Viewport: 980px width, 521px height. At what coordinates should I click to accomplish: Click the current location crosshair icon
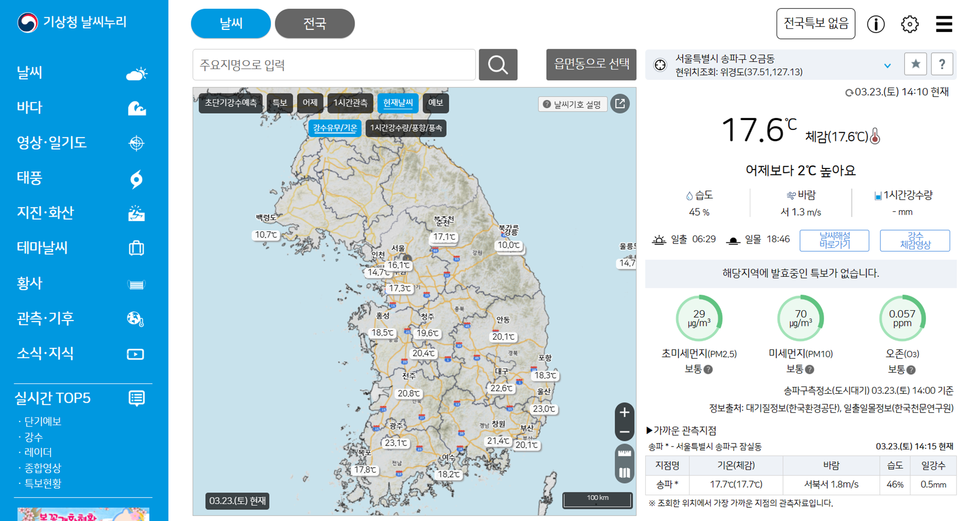(660, 64)
